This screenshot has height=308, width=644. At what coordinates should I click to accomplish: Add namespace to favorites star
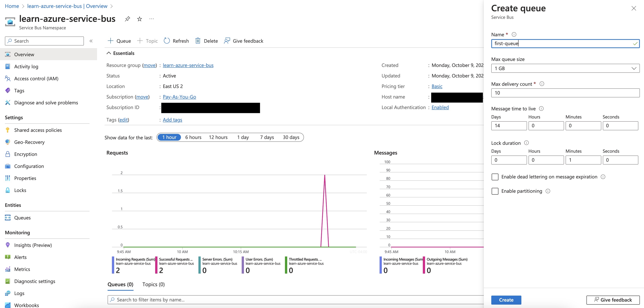click(140, 19)
